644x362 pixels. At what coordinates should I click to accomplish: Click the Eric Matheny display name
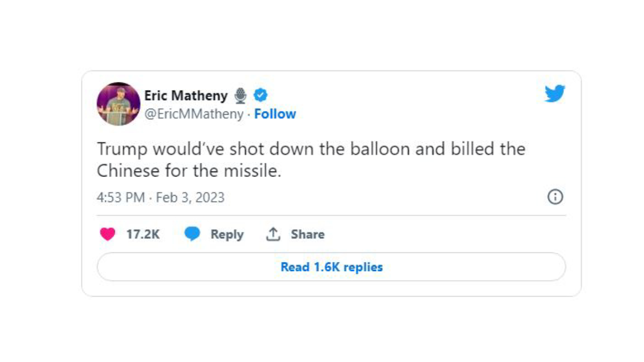186,95
